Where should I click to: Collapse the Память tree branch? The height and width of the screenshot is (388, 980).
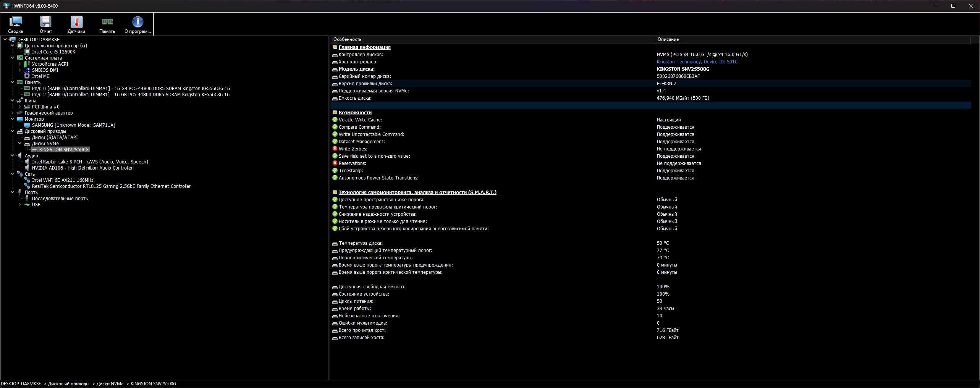coord(12,82)
